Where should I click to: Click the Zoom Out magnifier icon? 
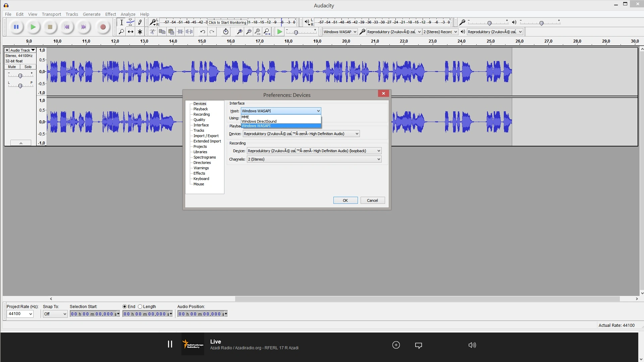249,32
